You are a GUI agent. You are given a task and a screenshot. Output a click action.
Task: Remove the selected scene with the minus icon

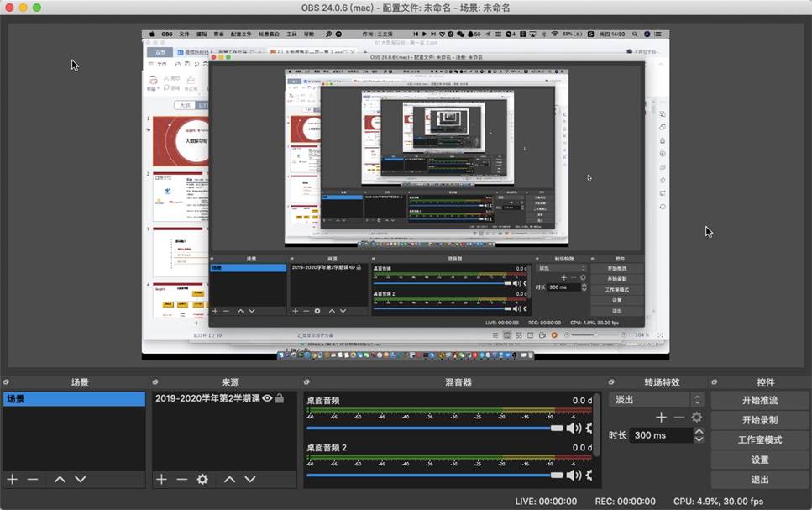33,479
